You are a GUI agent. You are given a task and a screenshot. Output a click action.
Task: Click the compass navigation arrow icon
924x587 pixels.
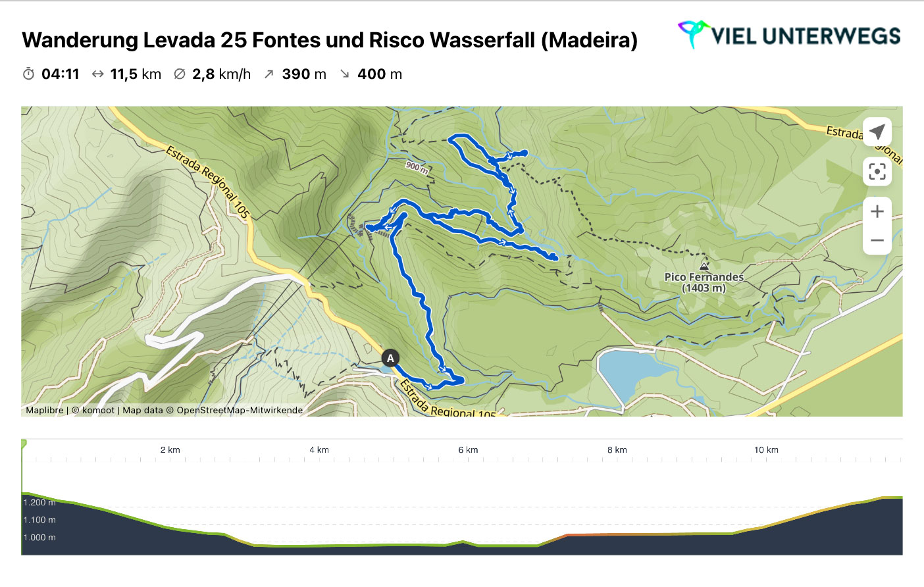click(x=877, y=131)
